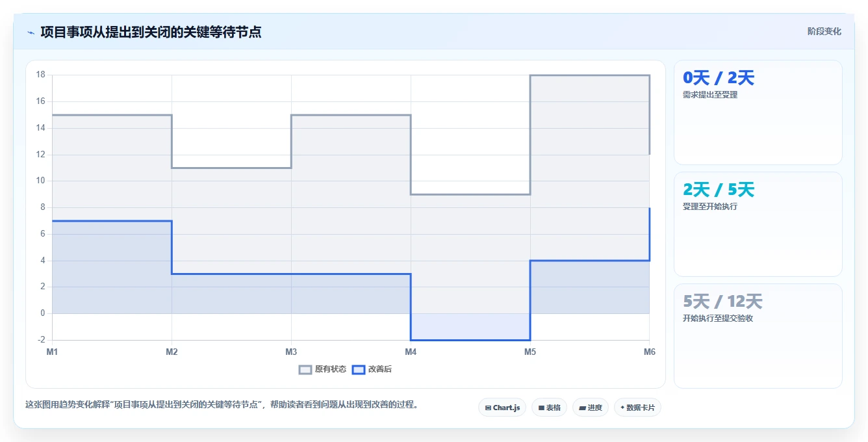Click the icon in the 表格 chip
The height and width of the screenshot is (442, 868).
pos(541,408)
